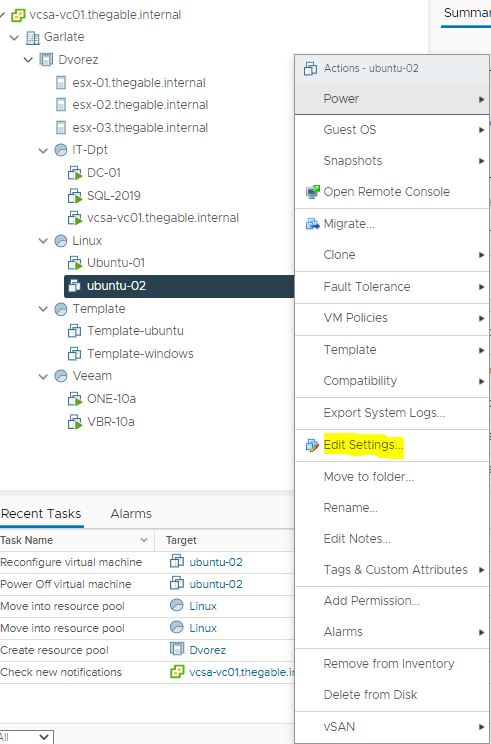The width and height of the screenshot is (491, 744).
Task: Click the Dvorez cluster icon
Action: click(46, 60)
